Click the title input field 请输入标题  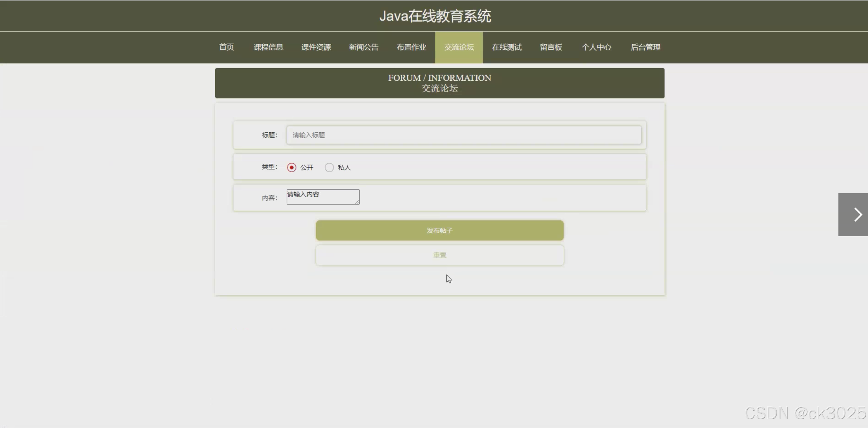(x=463, y=135)
